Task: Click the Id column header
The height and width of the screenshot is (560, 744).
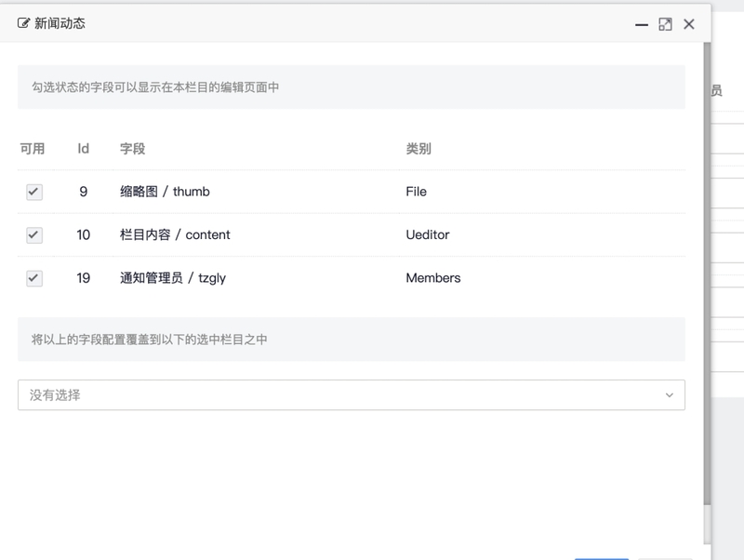Action: click(x=83, y=149)
